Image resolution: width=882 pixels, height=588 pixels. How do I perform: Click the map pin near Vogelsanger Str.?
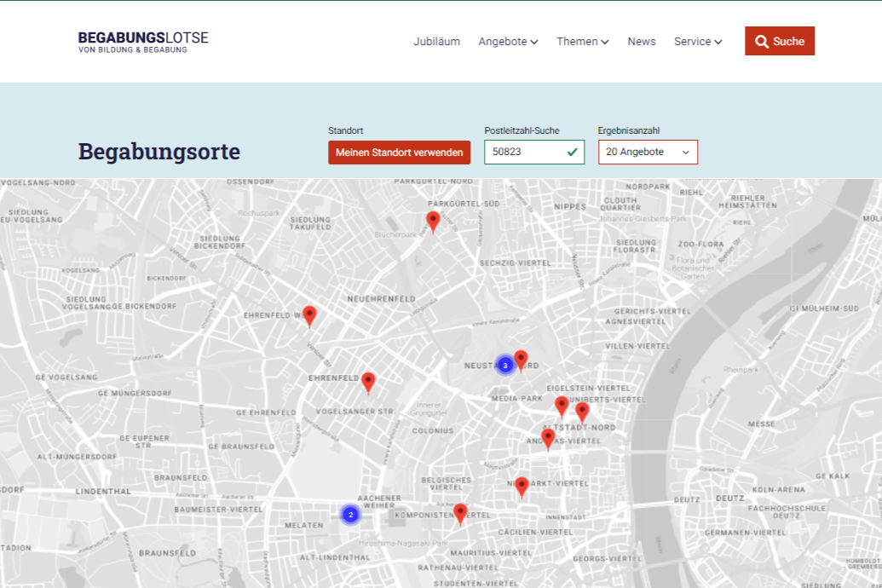click(368, 382)
